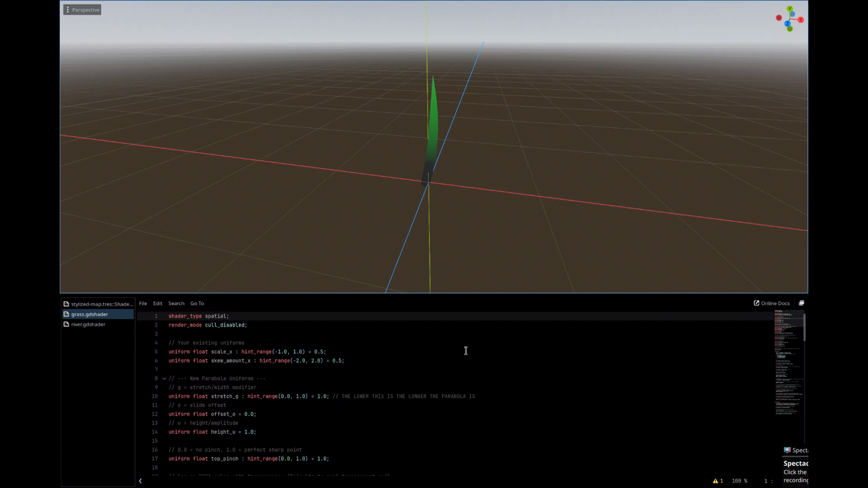Collapse the code fold at line 8
The width and height of the screenshot is (868, 488).
(x=164, y=379)
